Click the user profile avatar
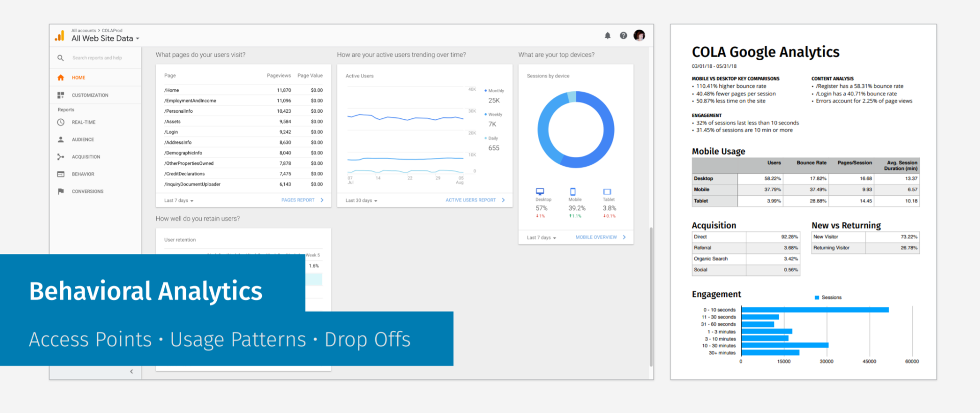980x413 pixels. (639, 35)
